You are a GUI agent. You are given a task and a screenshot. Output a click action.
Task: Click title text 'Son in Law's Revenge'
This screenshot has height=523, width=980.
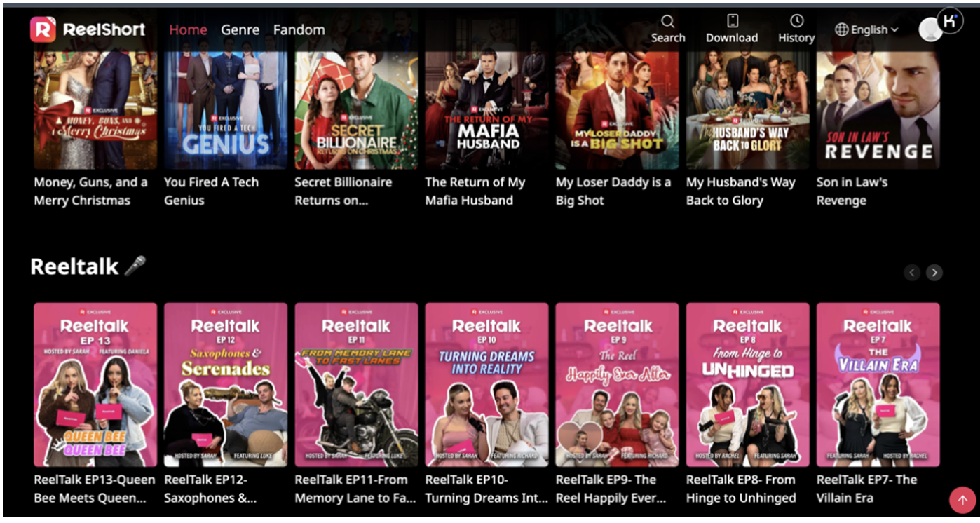point(852,191)
